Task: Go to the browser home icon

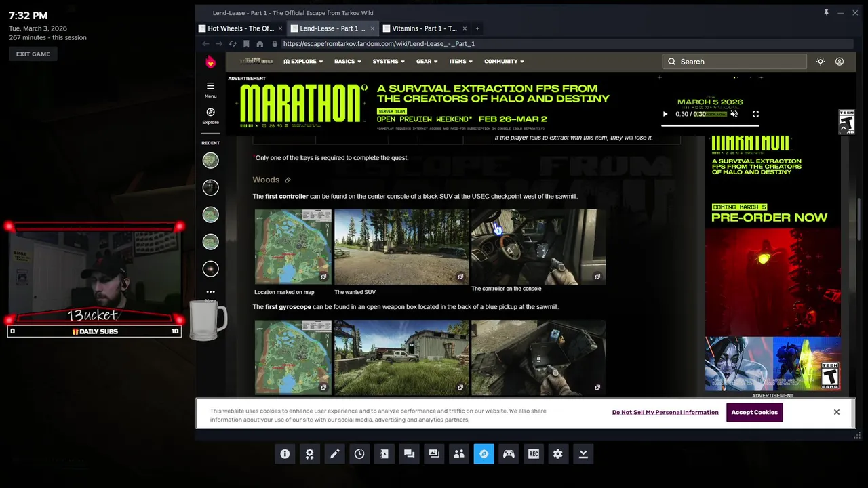Action: (260, 43)
